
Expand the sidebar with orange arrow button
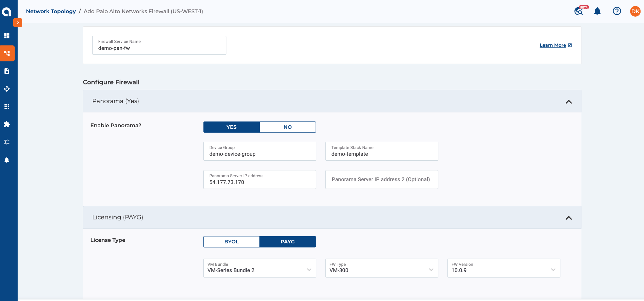tap(18, 23)
